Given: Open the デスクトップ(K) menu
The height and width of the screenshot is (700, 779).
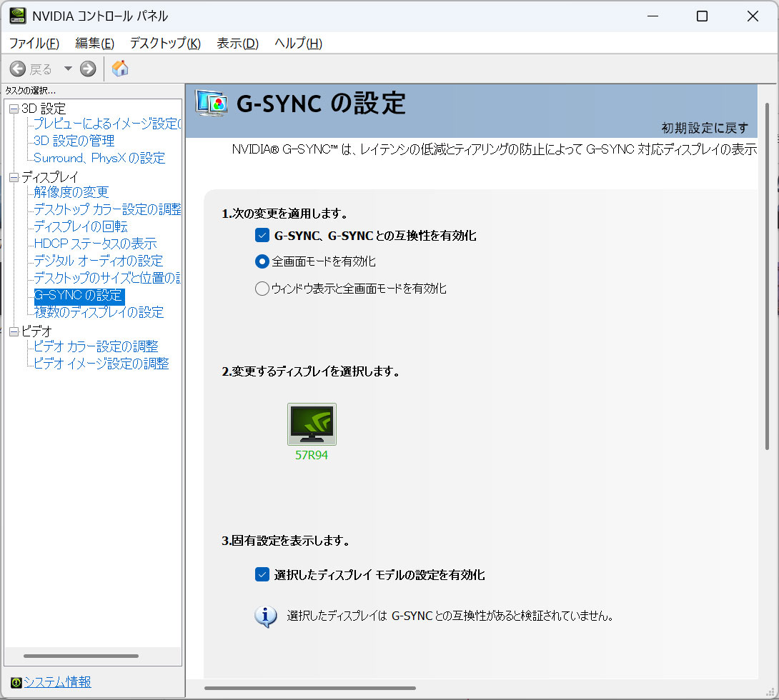Looking at the screenshot, I should (x=165, y=44).
